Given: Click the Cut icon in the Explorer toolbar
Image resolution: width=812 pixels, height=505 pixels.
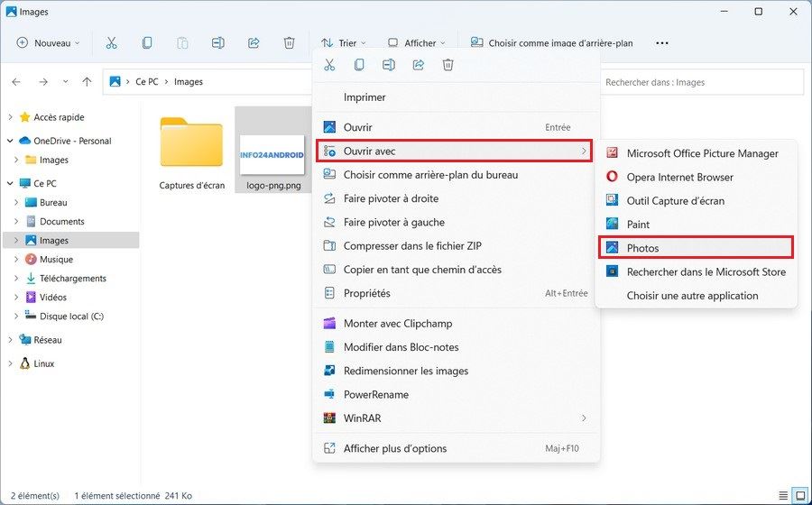Looking at the screenshot, I should (111, 43).
